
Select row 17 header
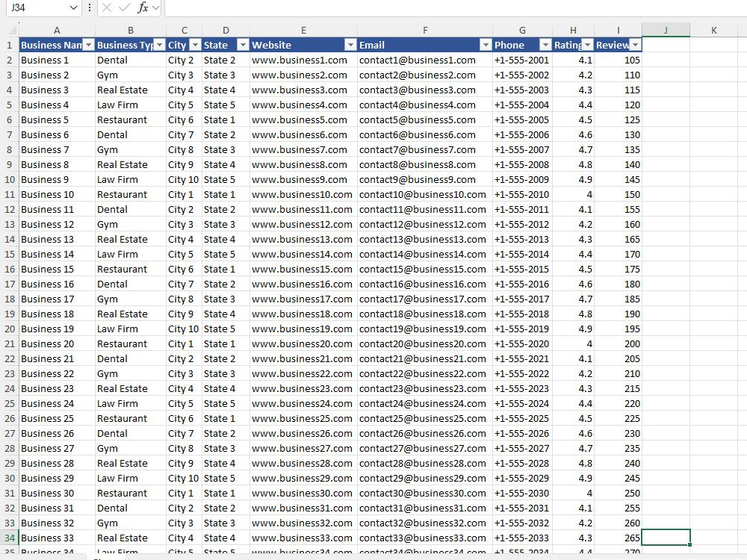10,284
